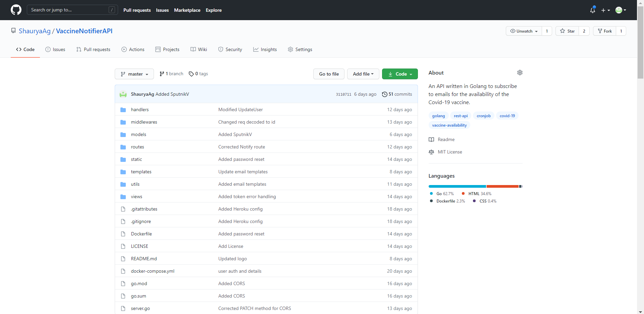Open the Wiki tab
644x314 pixels.
coord(199,49)
